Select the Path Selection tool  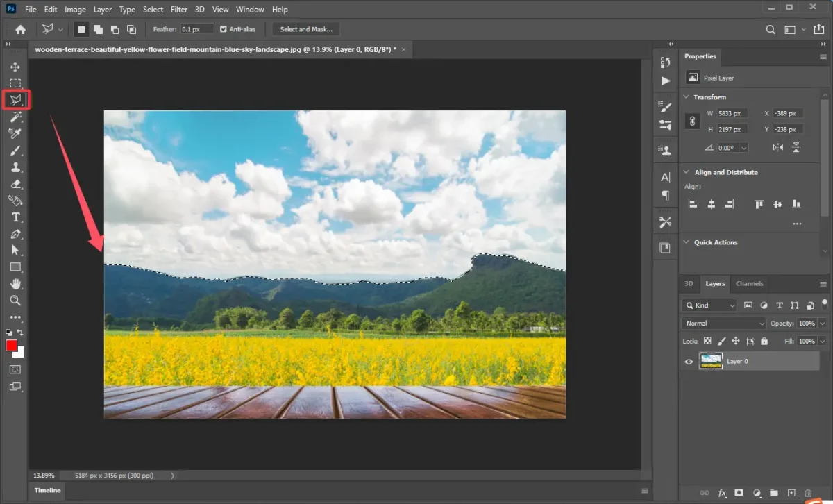pos(15,251)
